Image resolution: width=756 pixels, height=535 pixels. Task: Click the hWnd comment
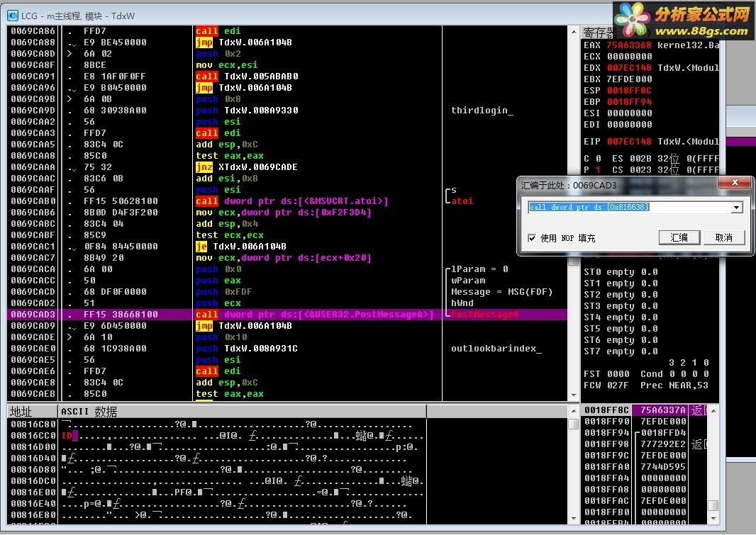462,303
